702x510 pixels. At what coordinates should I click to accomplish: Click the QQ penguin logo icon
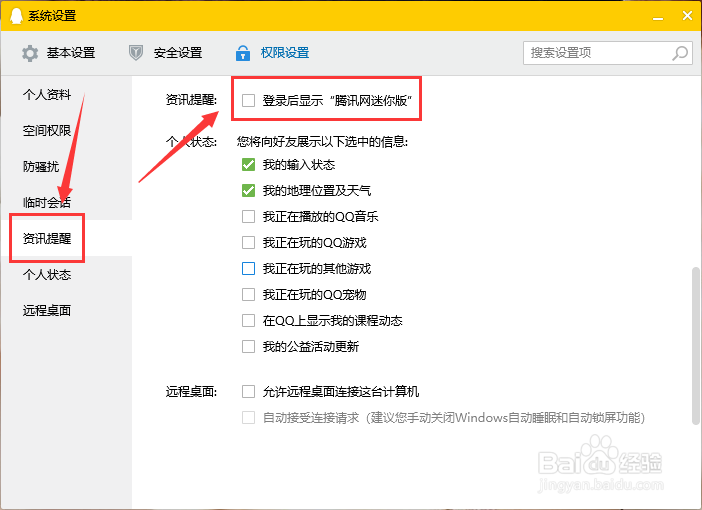point(16,16)
